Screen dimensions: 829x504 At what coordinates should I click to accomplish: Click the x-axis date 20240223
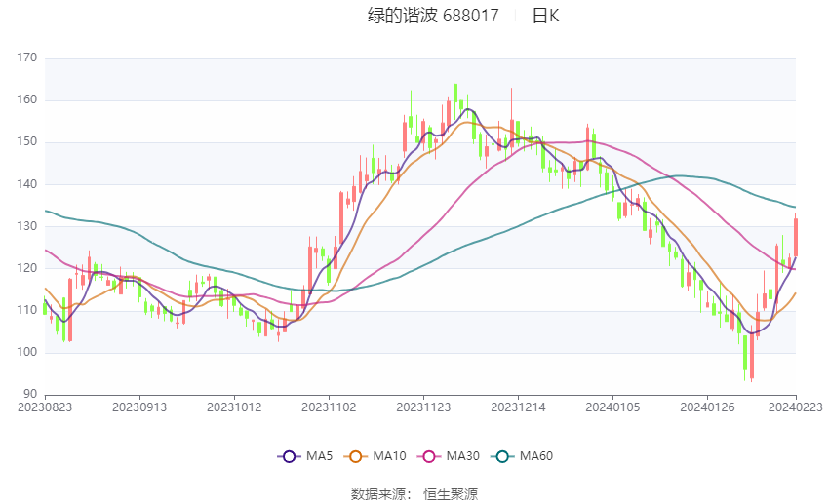796,407
